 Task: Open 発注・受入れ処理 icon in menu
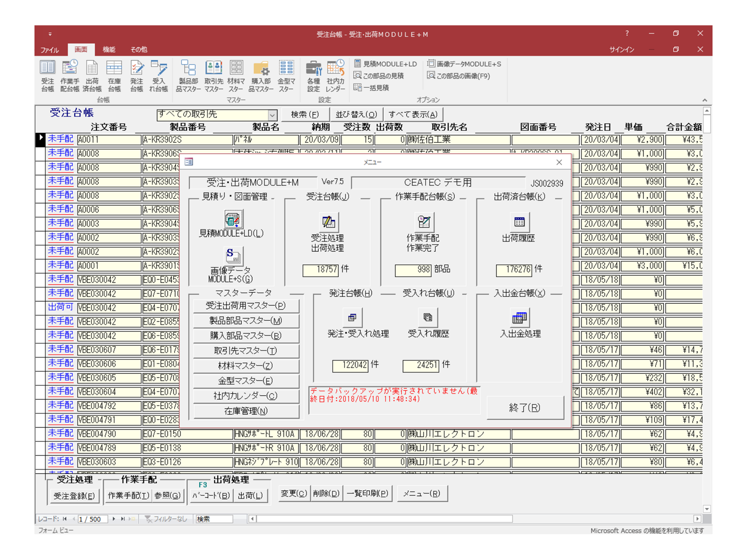point(352,318)
